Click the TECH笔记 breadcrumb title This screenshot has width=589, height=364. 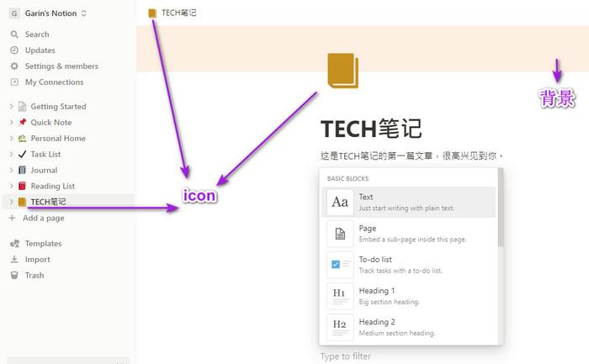[178, 13]
